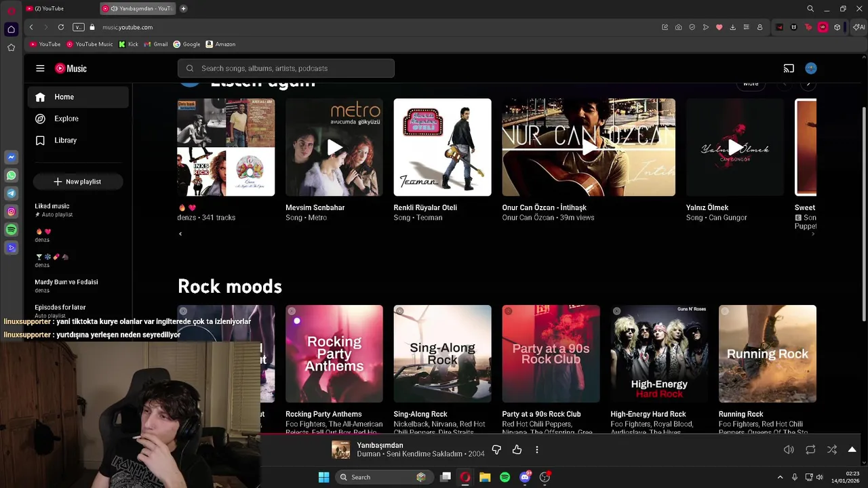Viewport: 868px width, 488px height.
Task: Open Instagram in Opera sidebar
Action: coord(11,212)
